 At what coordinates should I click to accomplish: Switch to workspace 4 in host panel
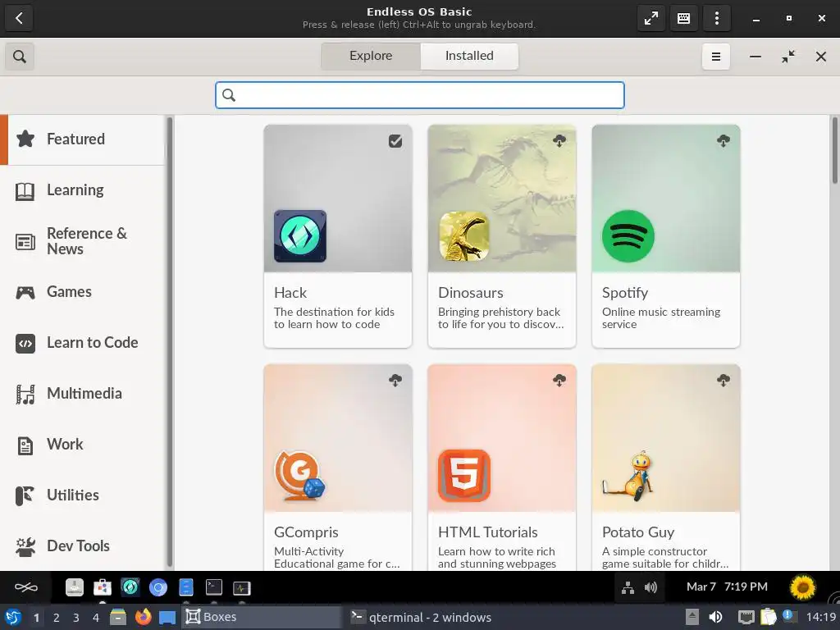coord(96,618)
